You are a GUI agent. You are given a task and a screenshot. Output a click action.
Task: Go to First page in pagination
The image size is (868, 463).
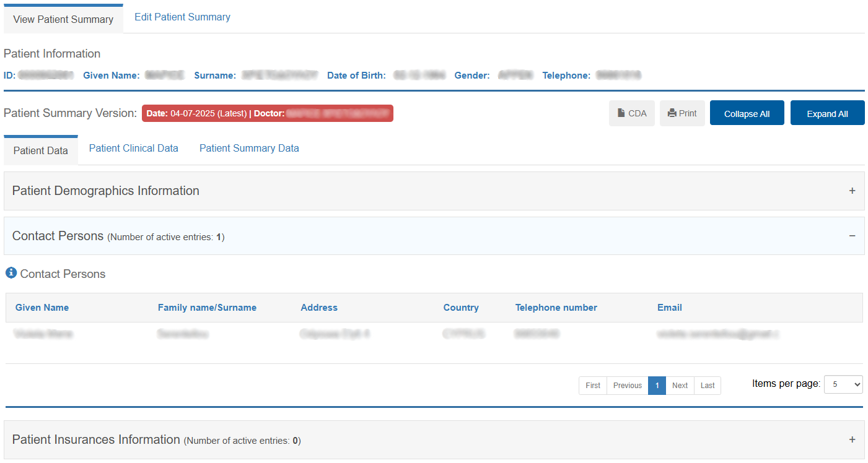593,386
